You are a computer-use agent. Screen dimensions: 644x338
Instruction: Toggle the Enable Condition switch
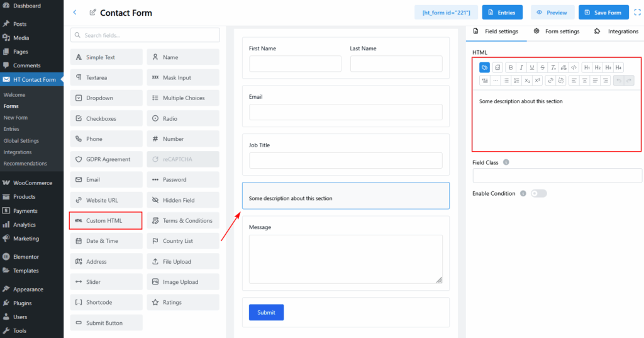(538, 193)
